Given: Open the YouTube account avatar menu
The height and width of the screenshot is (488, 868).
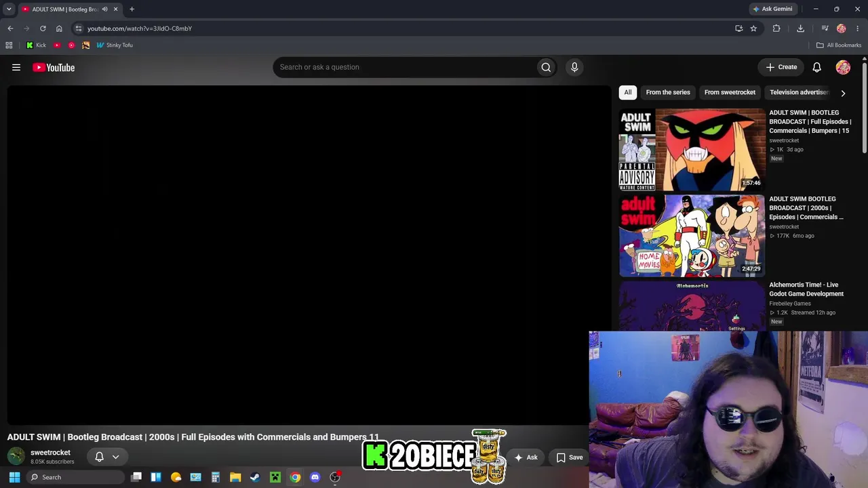Looking at the screenshot, I should click(x=843, y=67).
